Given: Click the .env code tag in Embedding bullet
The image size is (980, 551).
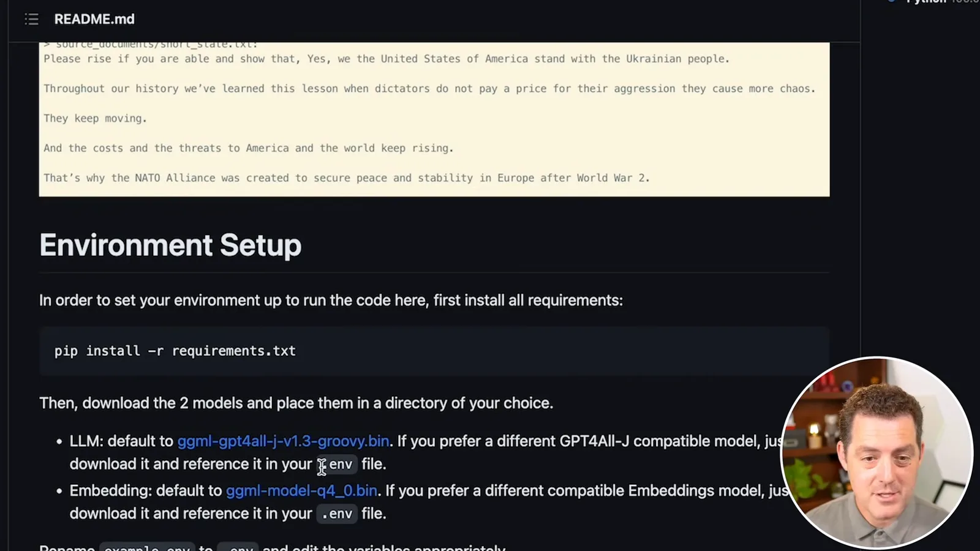Looking at the screenshot, I should coord(336,514).
